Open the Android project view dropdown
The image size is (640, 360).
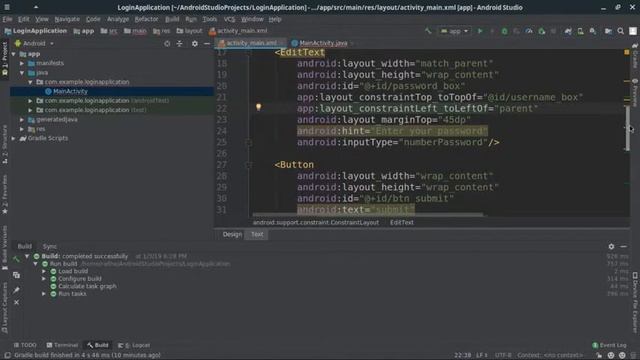pos(34,43)
